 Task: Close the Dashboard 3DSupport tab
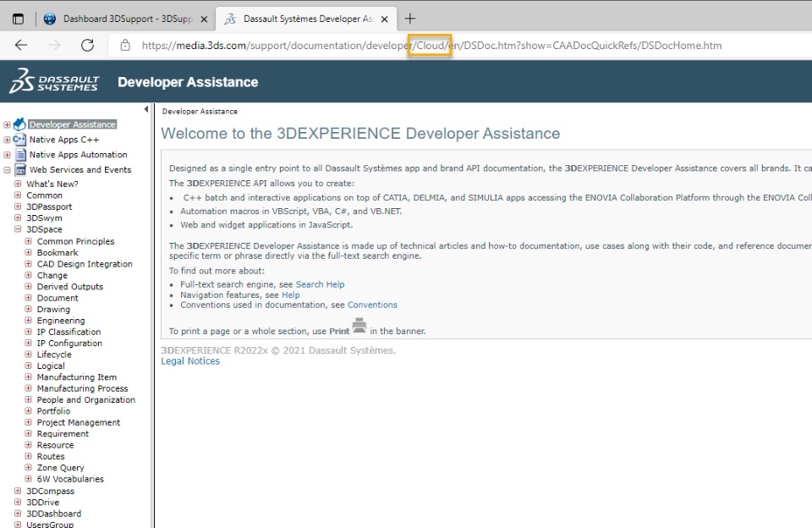click(204, 19)
